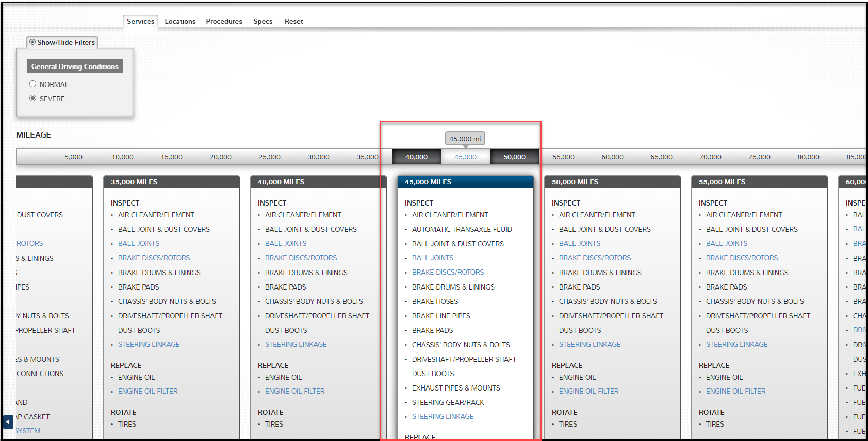
Task: Click STEERING LINKAGE link under 40,000 miles
Action: (296, 344)
